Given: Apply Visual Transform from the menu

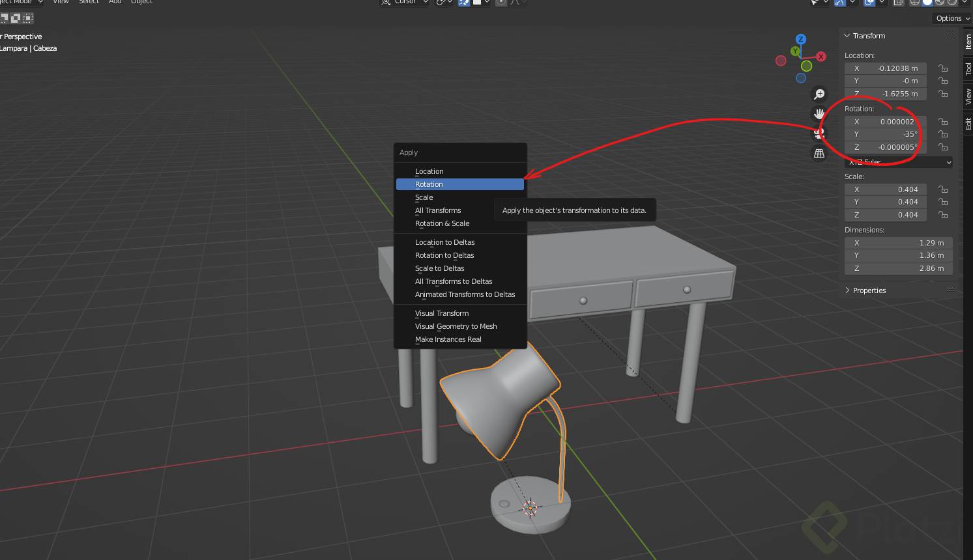Looking at the screenshot, I should pos(460,313).
